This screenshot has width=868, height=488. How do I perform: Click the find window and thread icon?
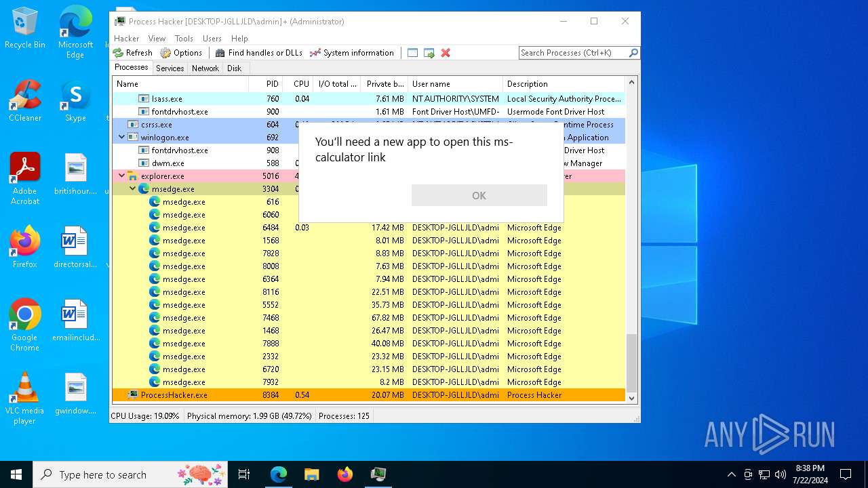(429, 53)
